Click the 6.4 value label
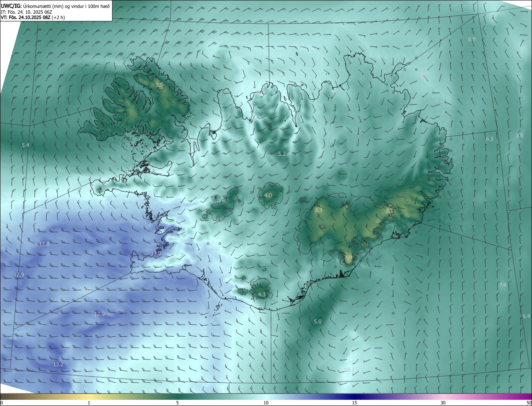532x406 pixels. tap(526, 316)
